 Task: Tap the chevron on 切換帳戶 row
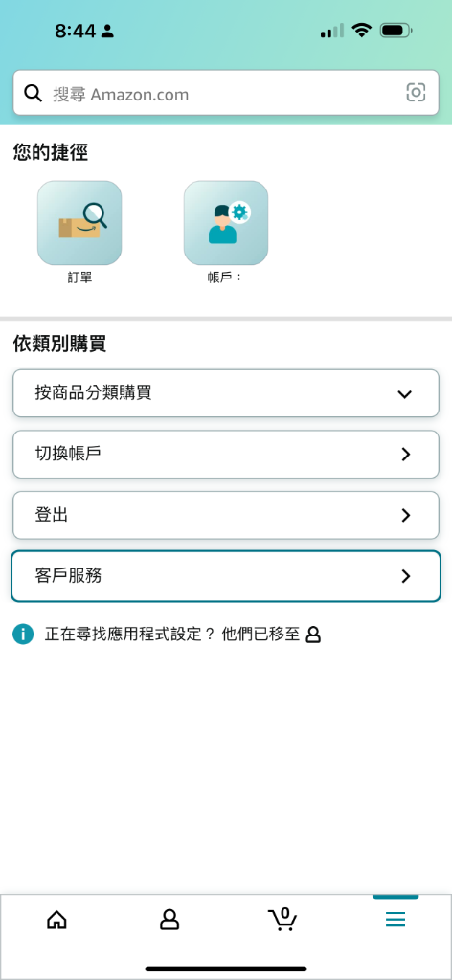pos(406,455)
